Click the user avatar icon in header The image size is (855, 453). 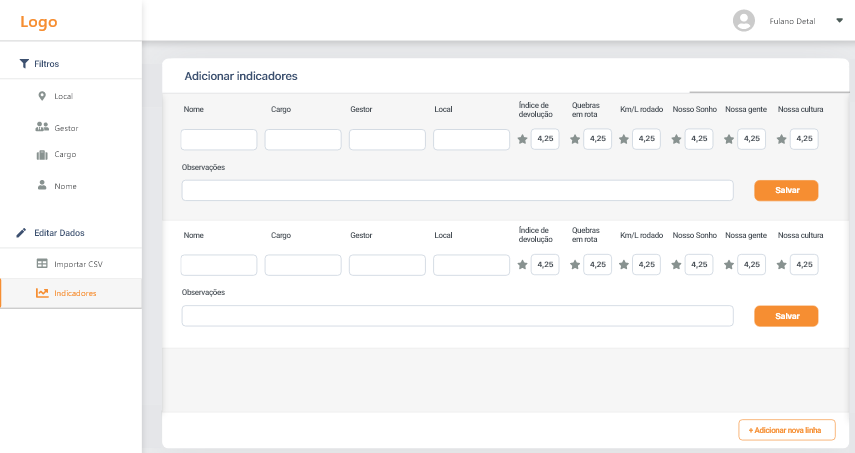[744, 21]
